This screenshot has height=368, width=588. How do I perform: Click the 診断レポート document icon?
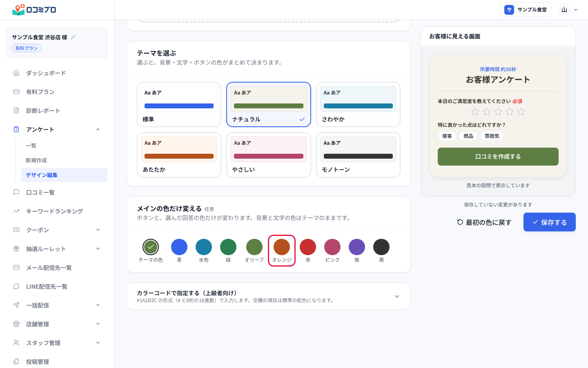[x=16, y=110]
